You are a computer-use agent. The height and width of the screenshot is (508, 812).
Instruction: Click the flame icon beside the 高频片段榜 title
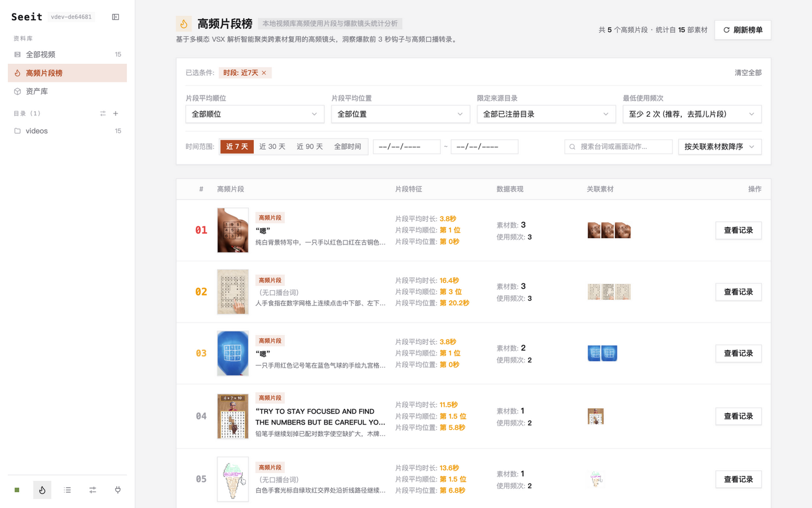[x=184, y=24]
